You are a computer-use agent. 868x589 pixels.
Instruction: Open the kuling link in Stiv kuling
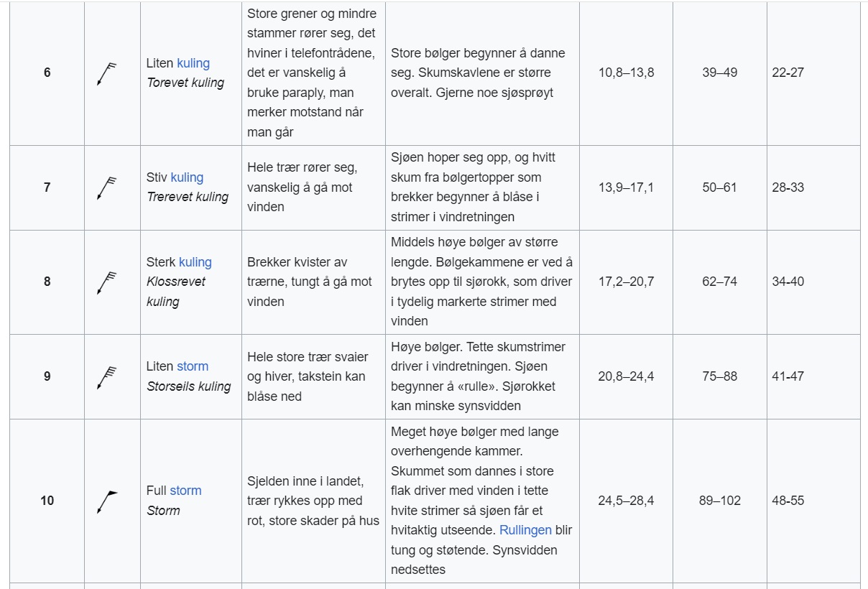tap(187, 177)
